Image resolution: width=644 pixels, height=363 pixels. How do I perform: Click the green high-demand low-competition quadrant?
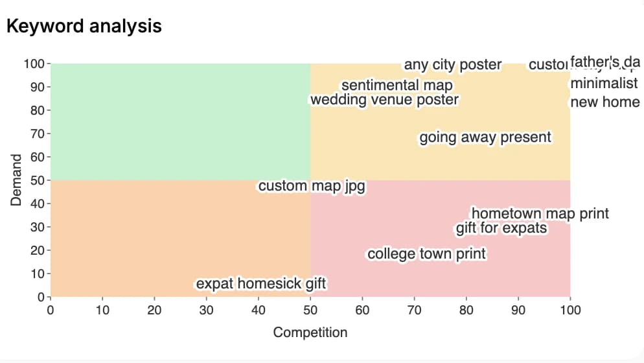coord(180,122)
